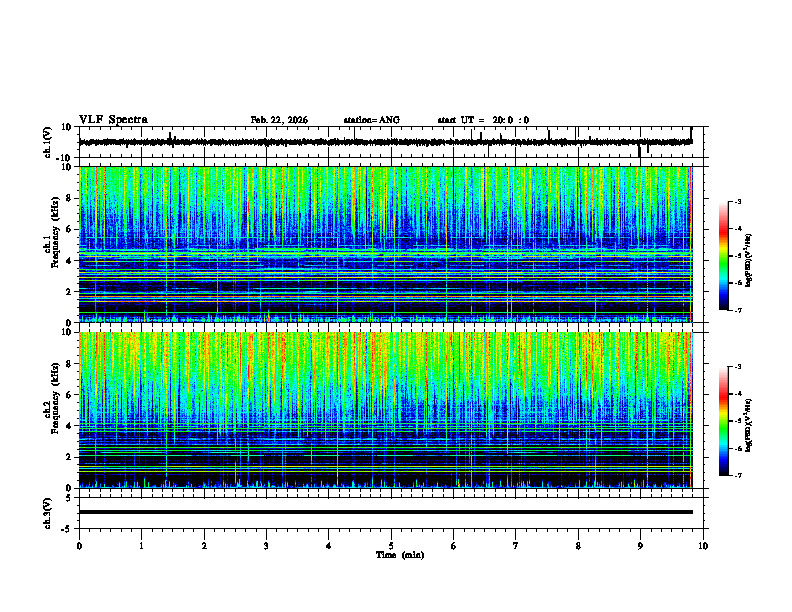The width and height of the screenshot is (792, 612).
Task: Click the "Time (min)" x-axis label
Action: (x=400, y=555)
